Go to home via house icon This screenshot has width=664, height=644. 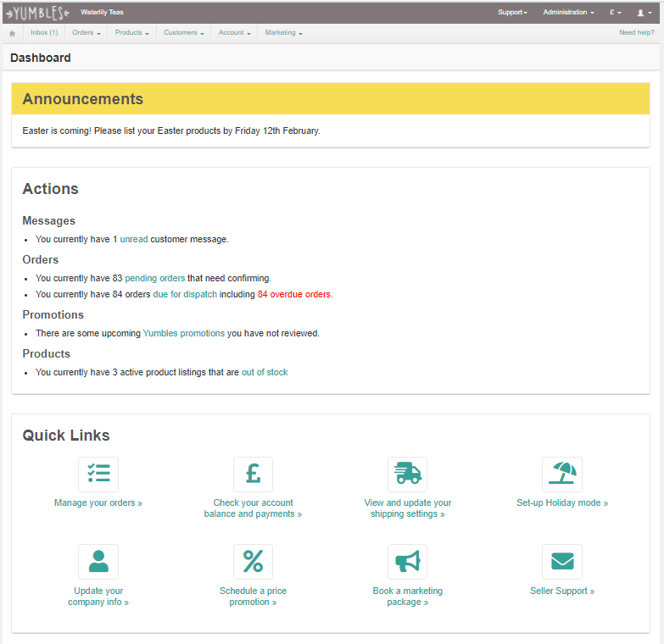click(x=12, y=33)
